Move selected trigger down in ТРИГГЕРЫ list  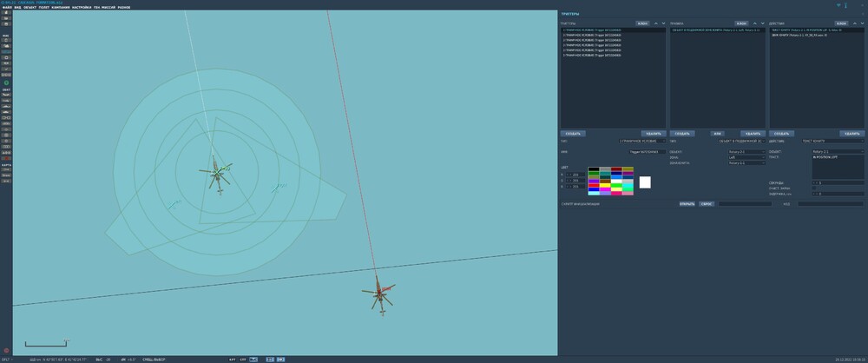coord(663,23)
